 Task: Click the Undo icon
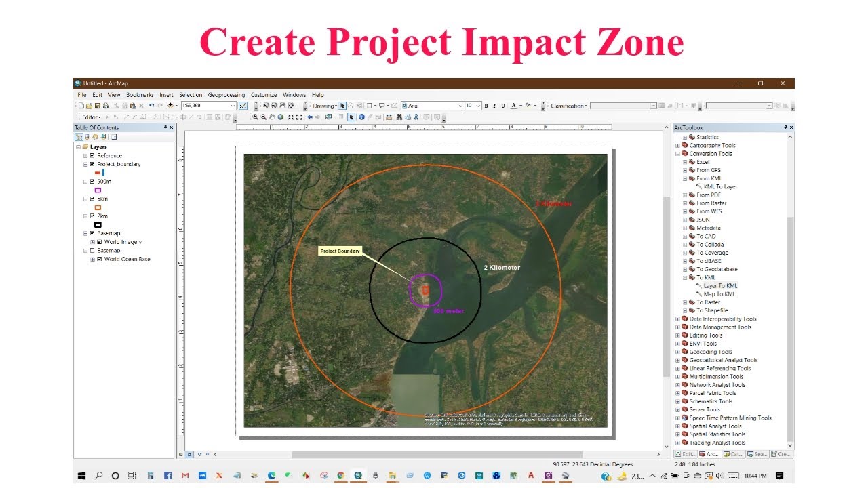pos(151,106)
